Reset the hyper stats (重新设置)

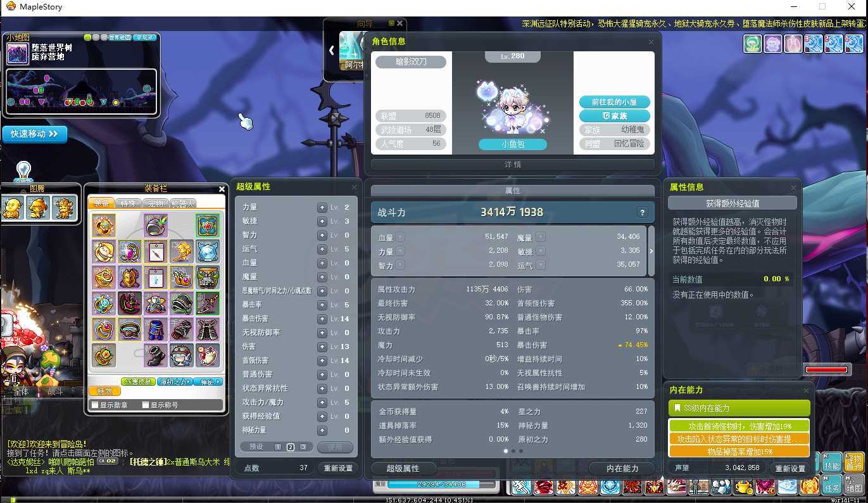(x=338, y=468)
